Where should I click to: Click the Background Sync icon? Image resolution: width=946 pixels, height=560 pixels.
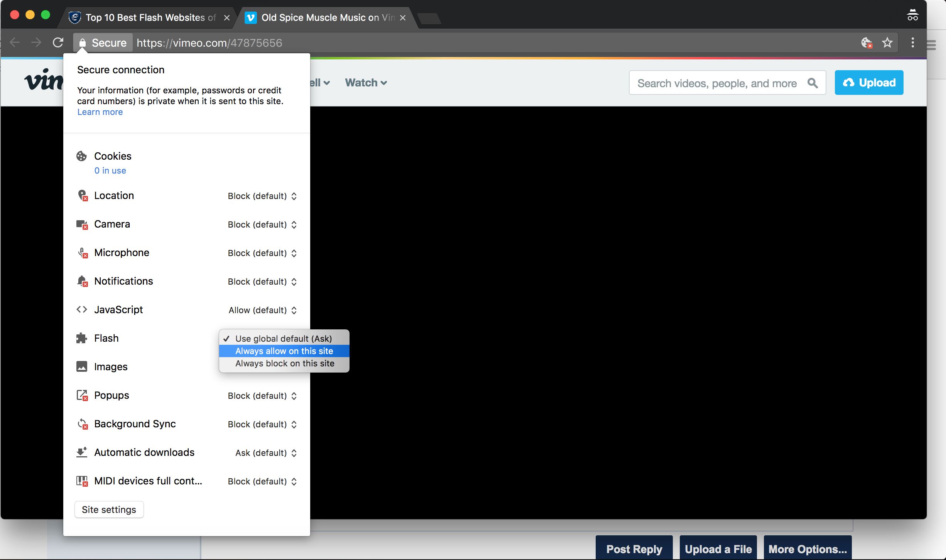82,424
